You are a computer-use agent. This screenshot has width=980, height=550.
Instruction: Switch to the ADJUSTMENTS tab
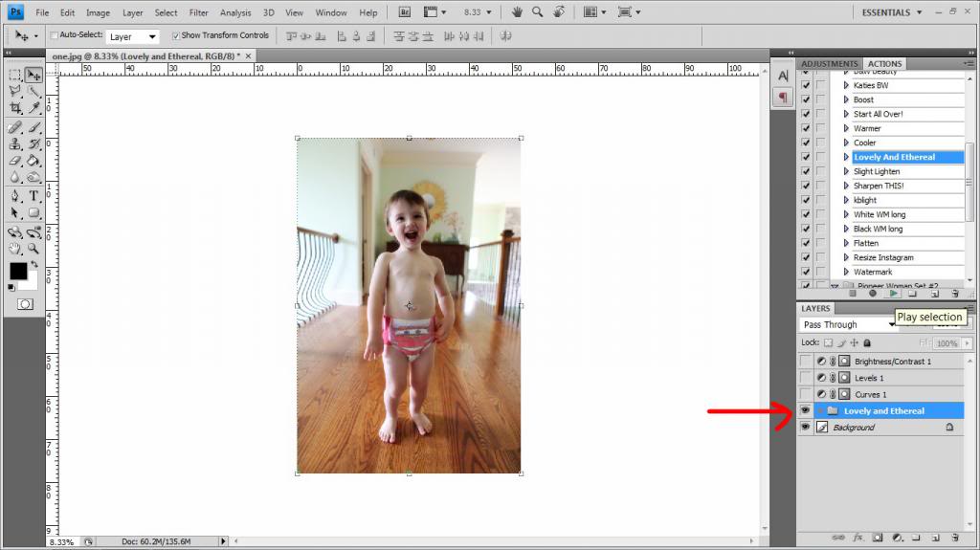coord(830,64)
